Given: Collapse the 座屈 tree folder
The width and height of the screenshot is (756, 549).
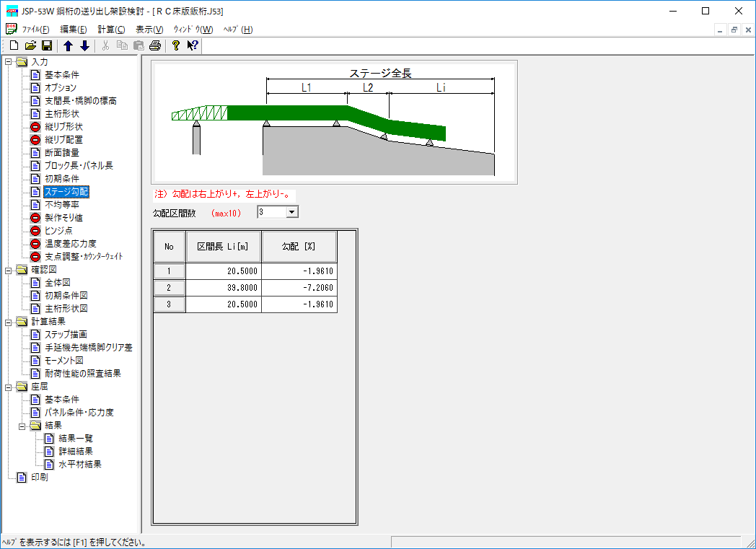Looking at the screenshot, I should [8, 387].
